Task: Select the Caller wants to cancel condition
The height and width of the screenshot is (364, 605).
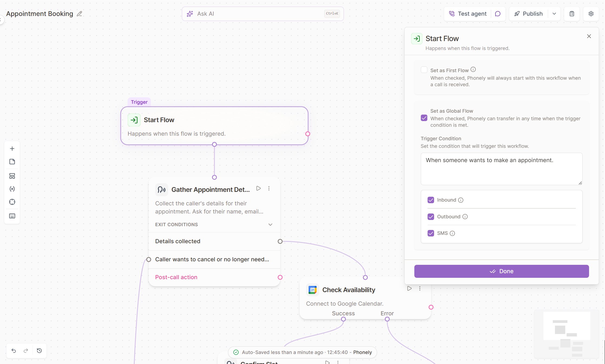Action: coord(214,259)
